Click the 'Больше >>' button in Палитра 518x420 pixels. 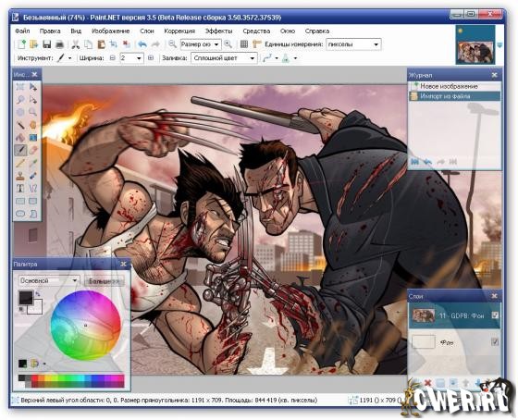[104, 281]
